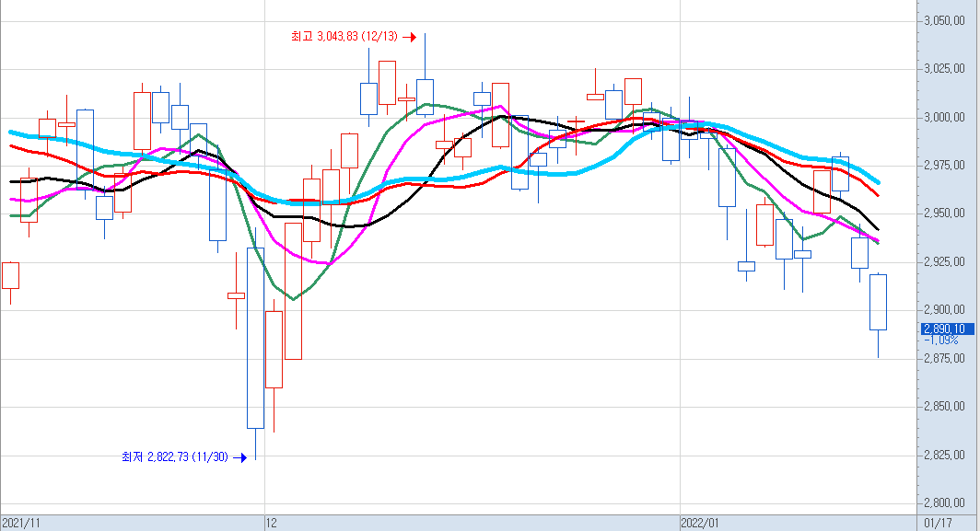Click the 2,975.00 price axis label
Viewport: 980px width, 531px height.
(x=944, y=166)
